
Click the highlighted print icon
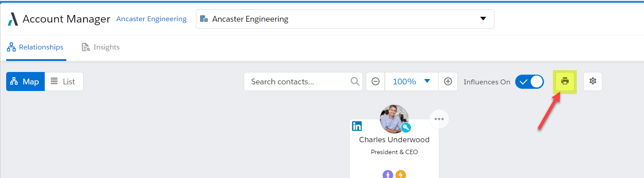(565, 81)
